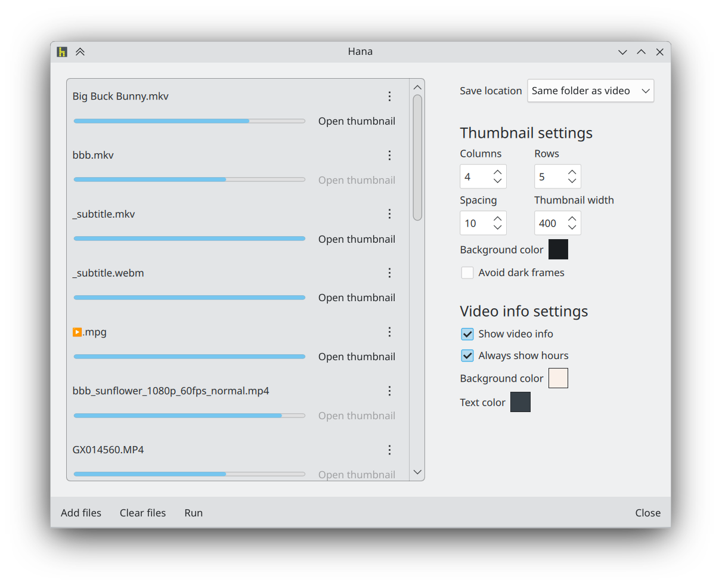Open thumbnail for Big Buck Bunny.mkv
722x588 pixels.
click(x=357, y=121)
